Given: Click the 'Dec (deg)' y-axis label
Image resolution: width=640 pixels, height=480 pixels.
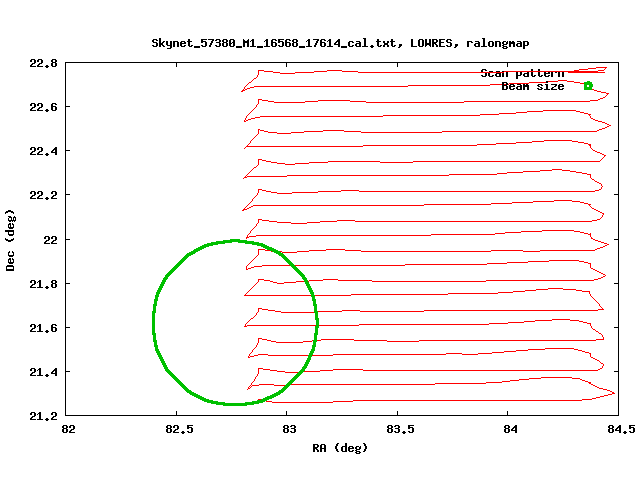Looking at the screenshot, I should click(11, 240).
